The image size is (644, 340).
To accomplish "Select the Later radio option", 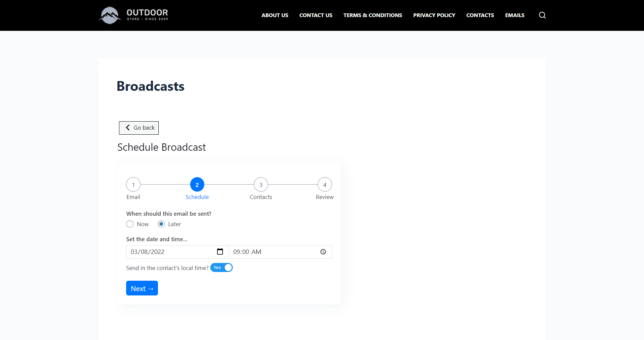I will click(x=161, y=224).
